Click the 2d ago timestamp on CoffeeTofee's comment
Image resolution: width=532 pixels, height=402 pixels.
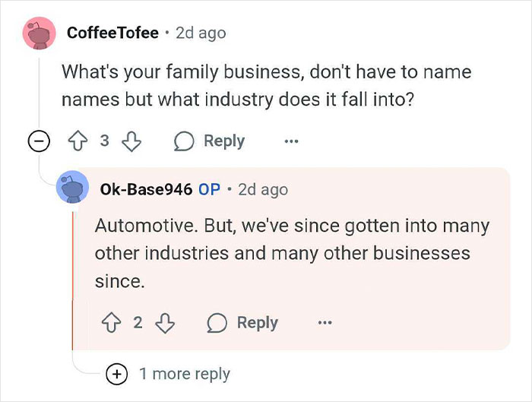point(201,33)
